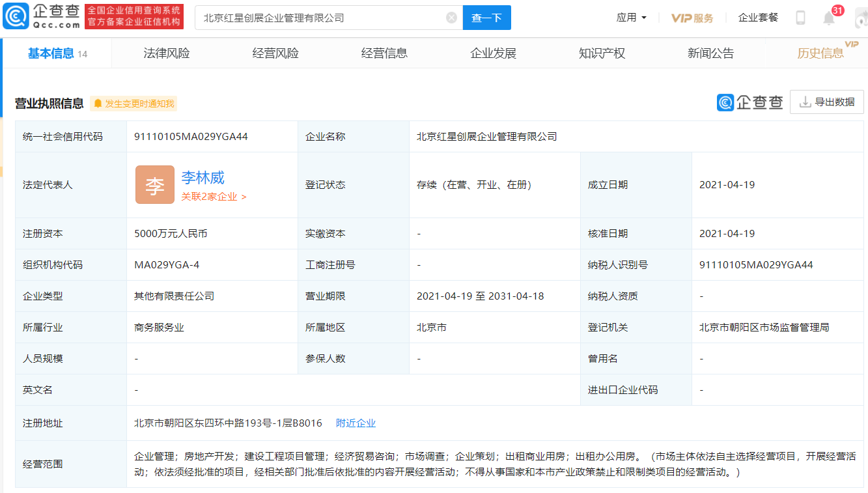Open the 知识产权 tab
The width and height of the screenshot is (868, 493).
602,53
